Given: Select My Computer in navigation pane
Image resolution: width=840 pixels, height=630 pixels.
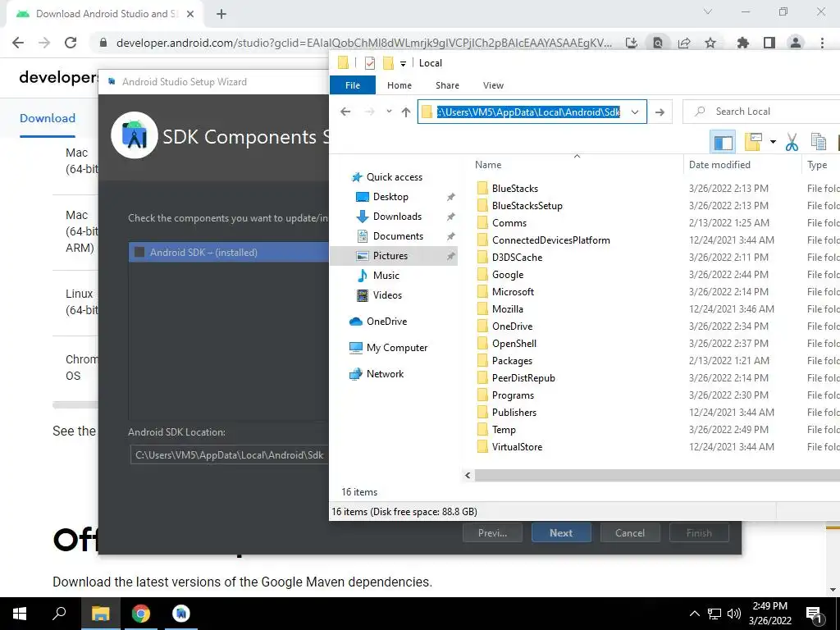Looking at the screenshot, I should [397, 348].
